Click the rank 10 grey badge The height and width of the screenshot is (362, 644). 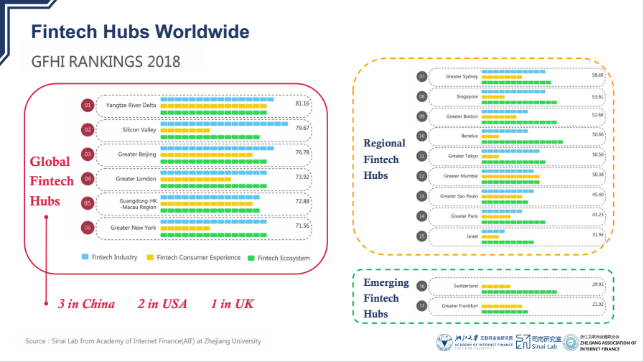pos(422,136)
